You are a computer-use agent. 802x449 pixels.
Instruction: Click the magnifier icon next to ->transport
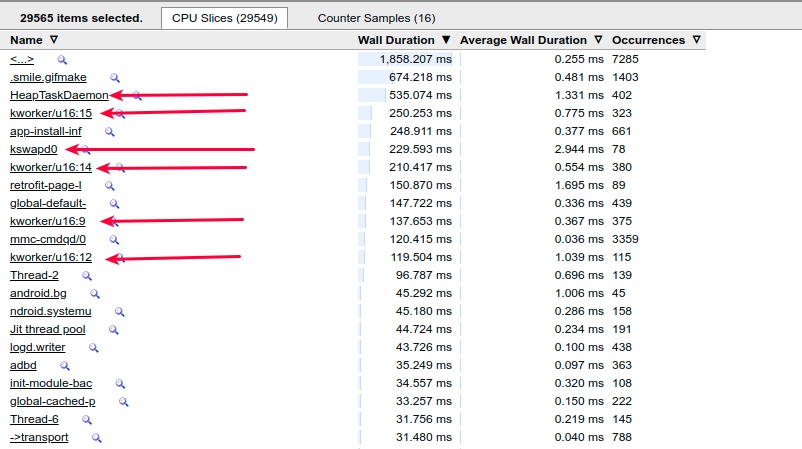click(97, 438)
